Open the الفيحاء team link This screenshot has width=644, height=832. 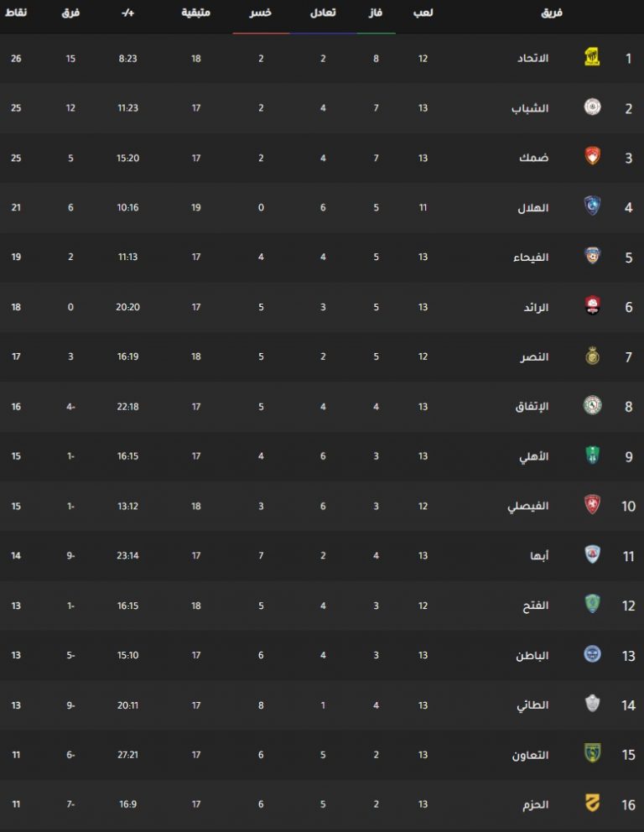pos(531,257)
